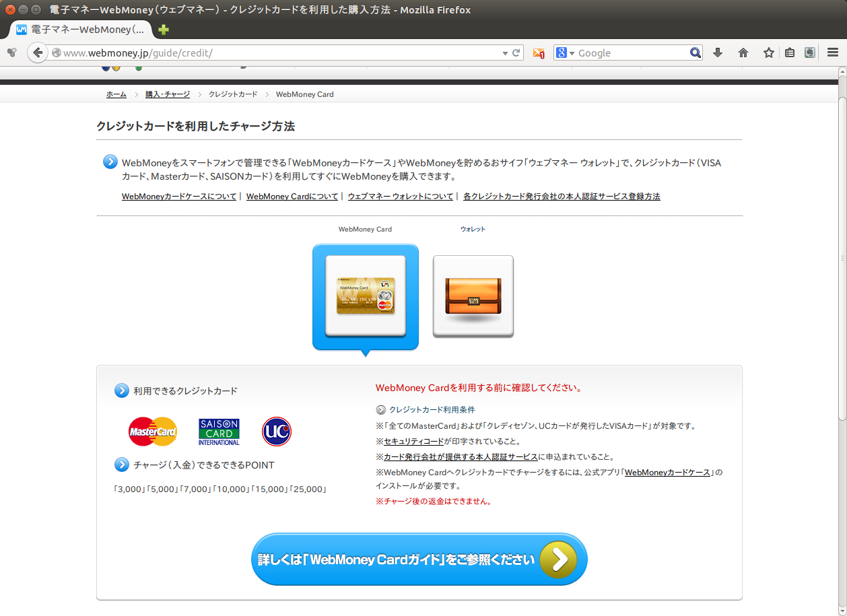
Task: Select the WebMoney Card gold card thumbnail
Action: (366, 296)
